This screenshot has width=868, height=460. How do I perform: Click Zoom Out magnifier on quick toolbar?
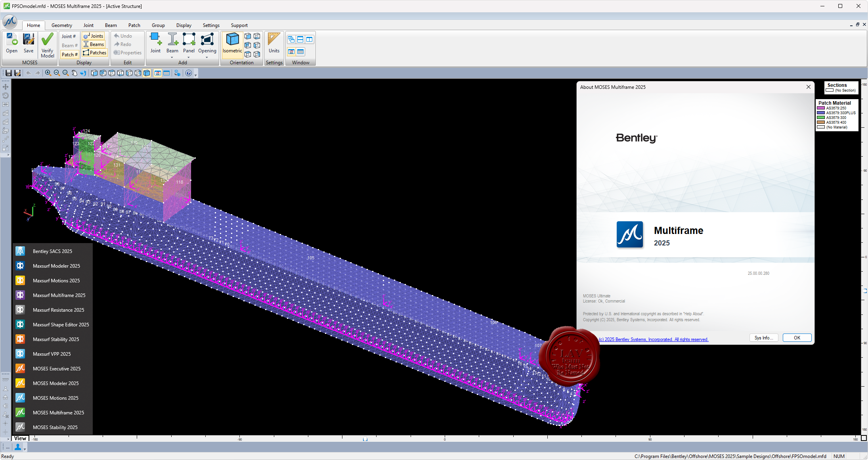pyautogui.click(x=57, y=73)
